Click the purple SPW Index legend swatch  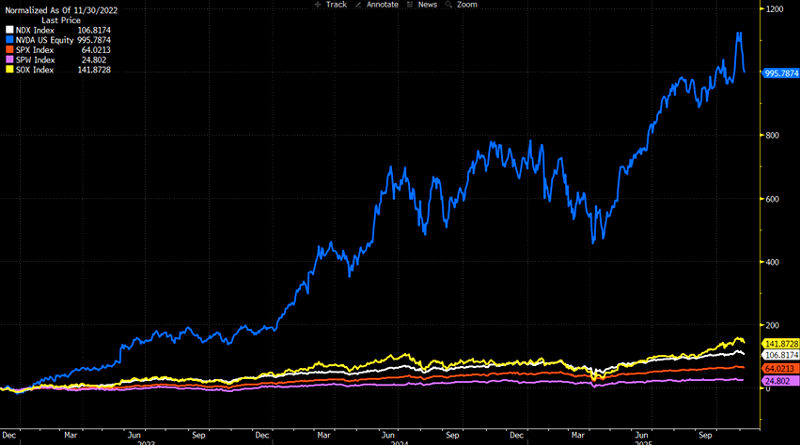(8, 59)
